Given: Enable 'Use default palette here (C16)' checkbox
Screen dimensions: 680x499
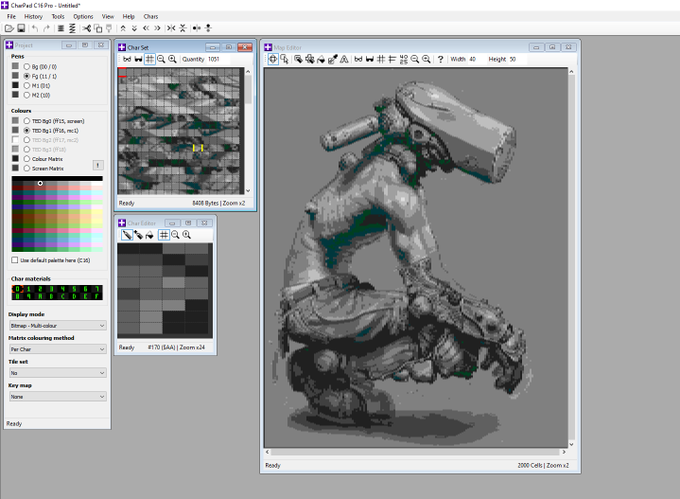Looking at the screenshot, I should (x=15, y=260).
